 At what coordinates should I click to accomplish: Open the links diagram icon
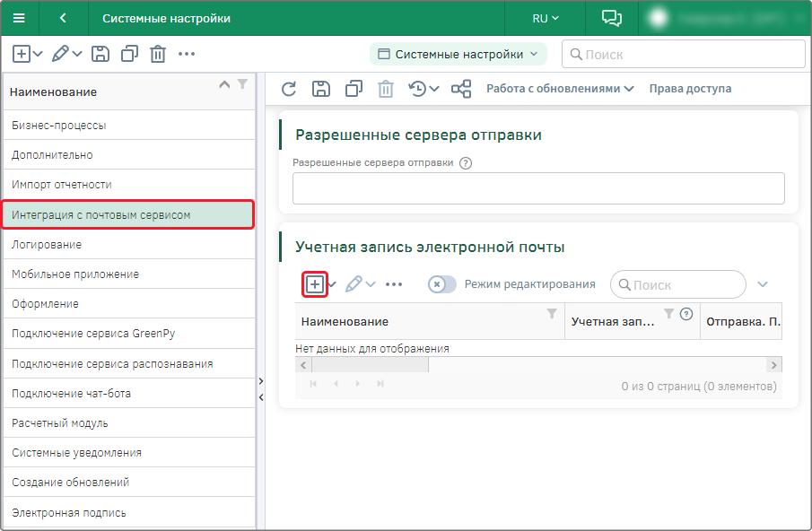click(461, 89)
